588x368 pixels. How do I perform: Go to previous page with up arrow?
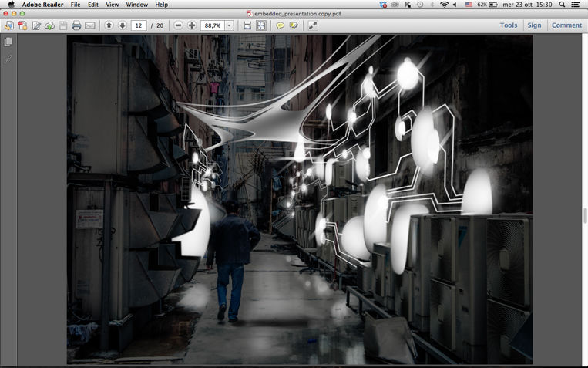click(x=109, y=25)
